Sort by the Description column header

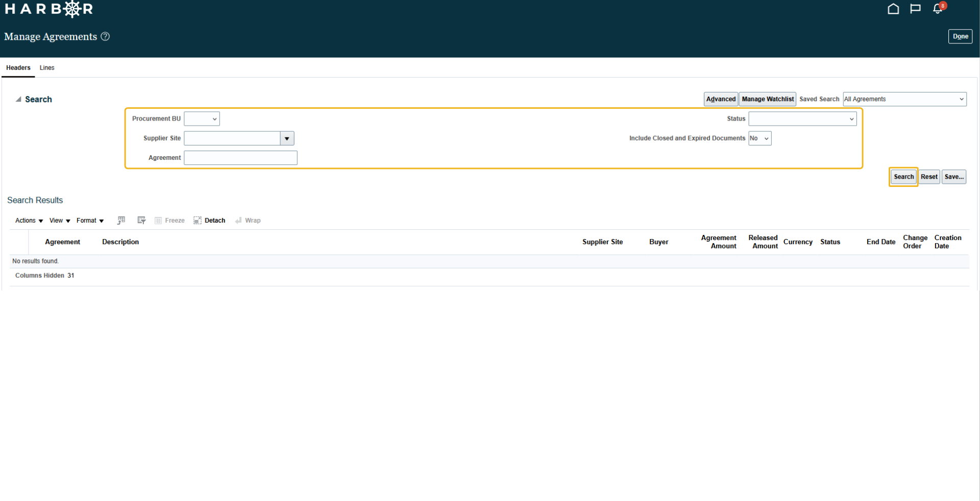click(120, 242)
